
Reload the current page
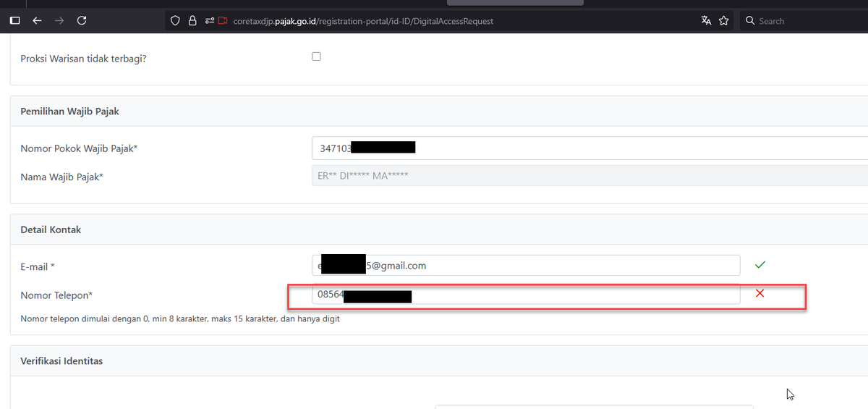[x=82, y=21]
